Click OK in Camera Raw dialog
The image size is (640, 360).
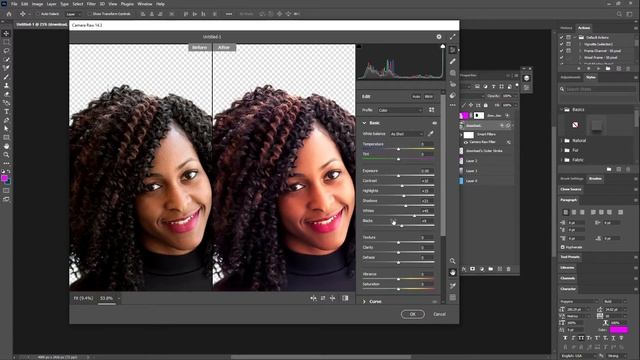tap(412, 314)
